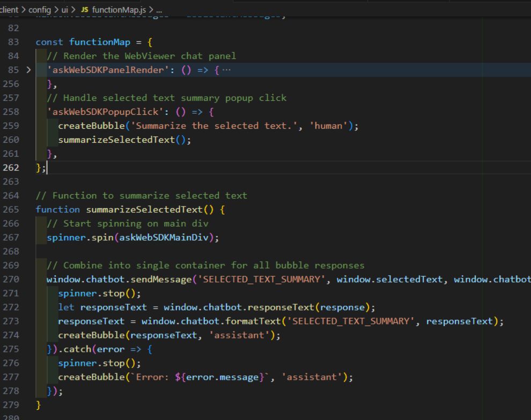Viewport: 531px width, 420px height.
Task: Click comment about combining into single container
Action: [x=205, y=265]
